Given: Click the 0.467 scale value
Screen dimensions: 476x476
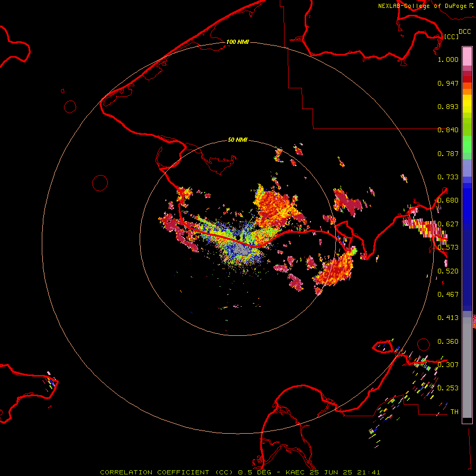Looking at the screenshot, I should tap(448, 295).
